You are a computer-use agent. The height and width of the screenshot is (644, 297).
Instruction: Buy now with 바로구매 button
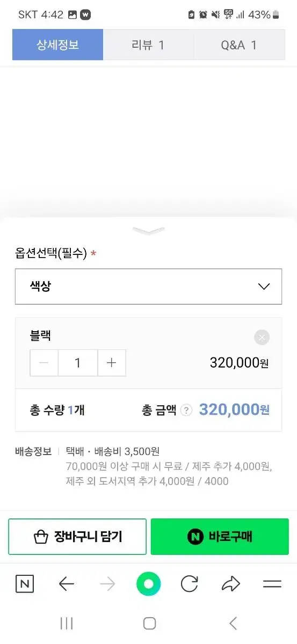pos(220,537)
